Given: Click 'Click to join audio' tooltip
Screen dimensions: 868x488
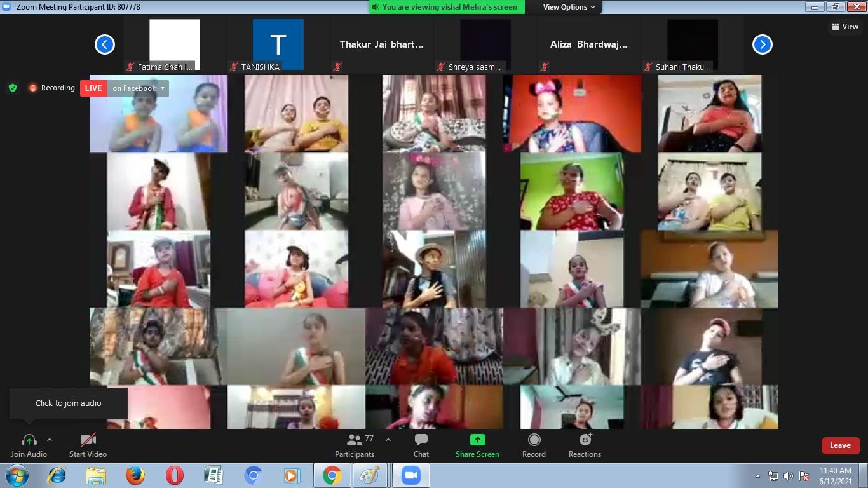Looking at the screenshot, I should click(68, 403).
